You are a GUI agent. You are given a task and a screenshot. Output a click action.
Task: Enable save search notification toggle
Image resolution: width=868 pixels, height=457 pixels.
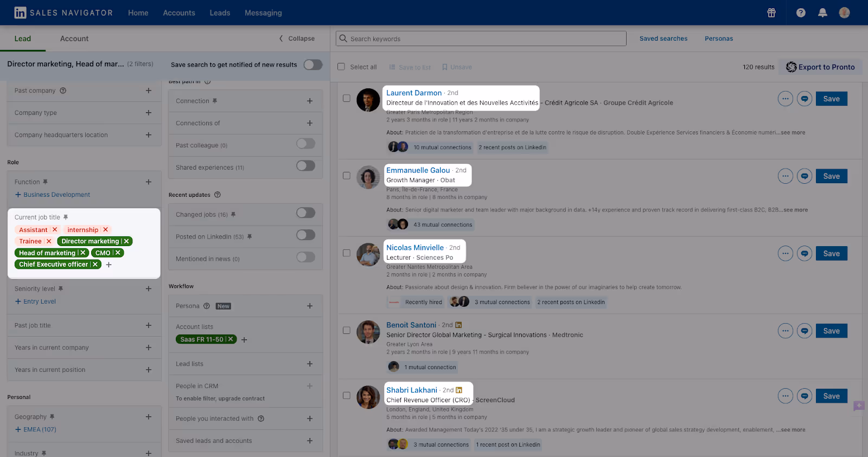[313, 65]
